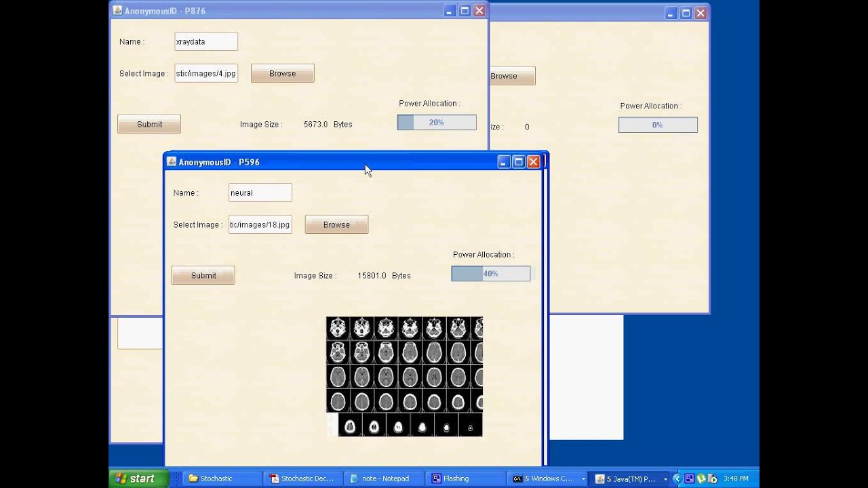Screen dimensions: 868x488
Task: Click the 20% Power Allocation progress bar
Action: (437, 123)
